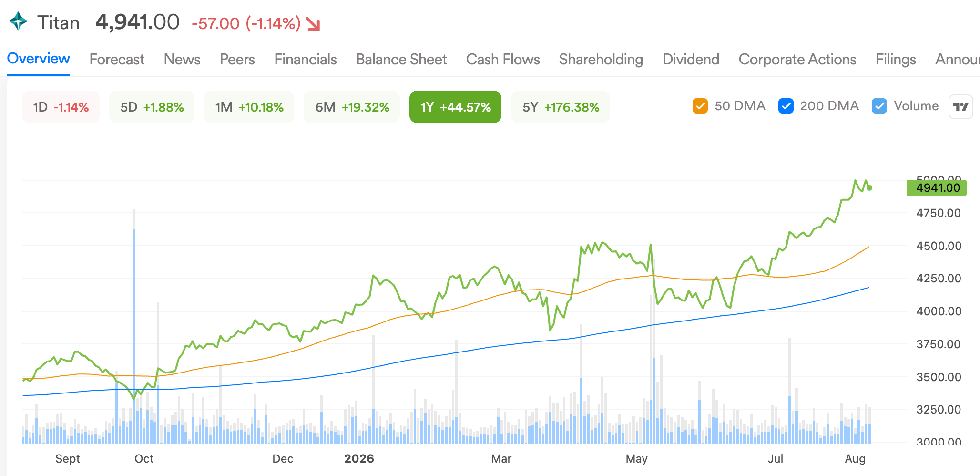Click the Titan star logo icon

click(x=18, y=21)
